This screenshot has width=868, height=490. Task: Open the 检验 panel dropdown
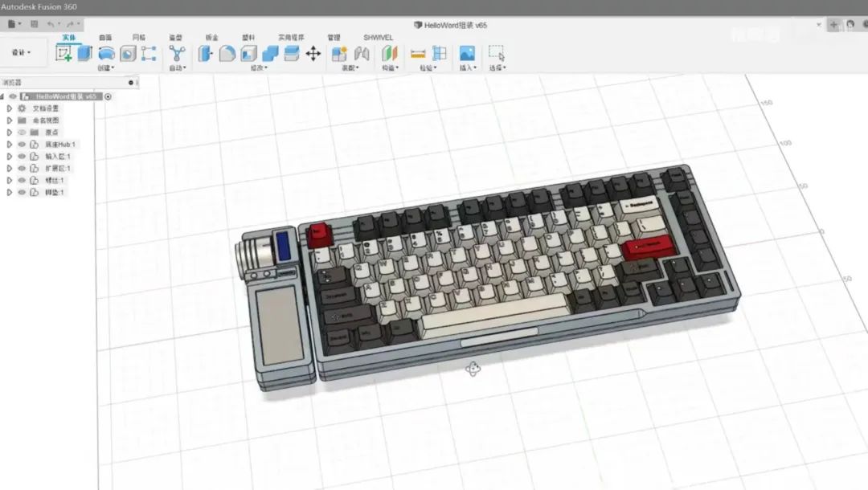(x=428, y=68)
